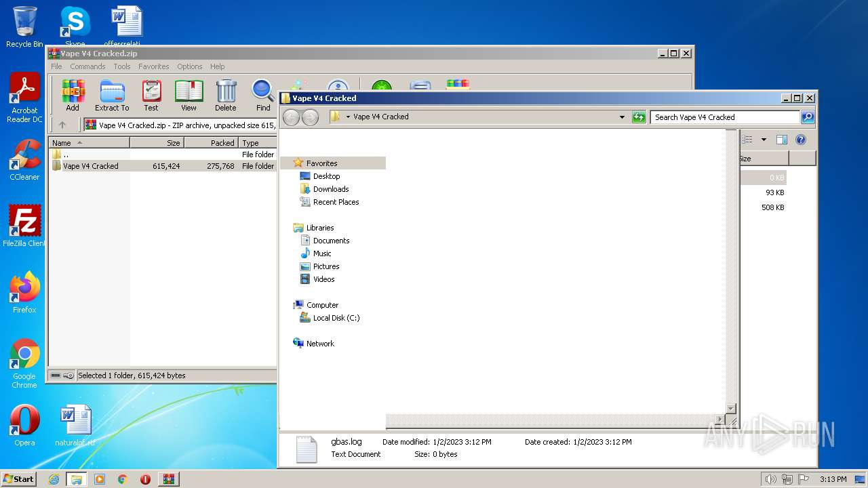
Task: Select the Vape V4 Cracked folder row in WinRAR
Action: coord(163,166)
